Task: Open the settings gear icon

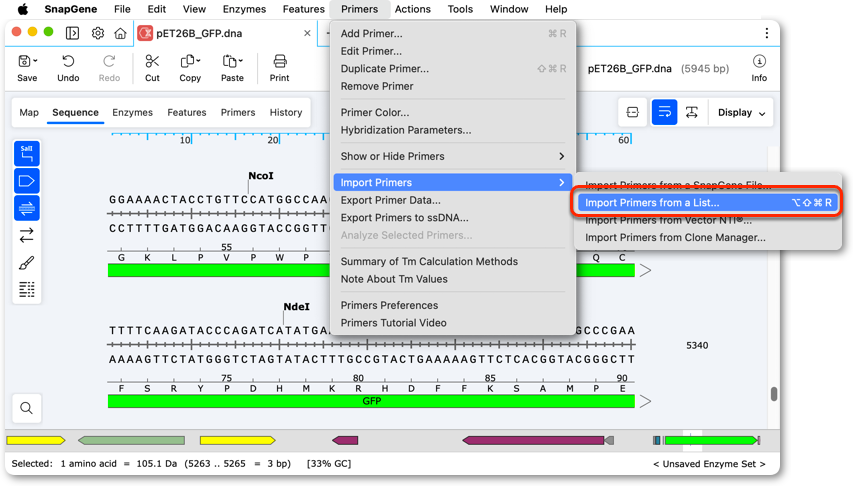Action: (98, 33)
